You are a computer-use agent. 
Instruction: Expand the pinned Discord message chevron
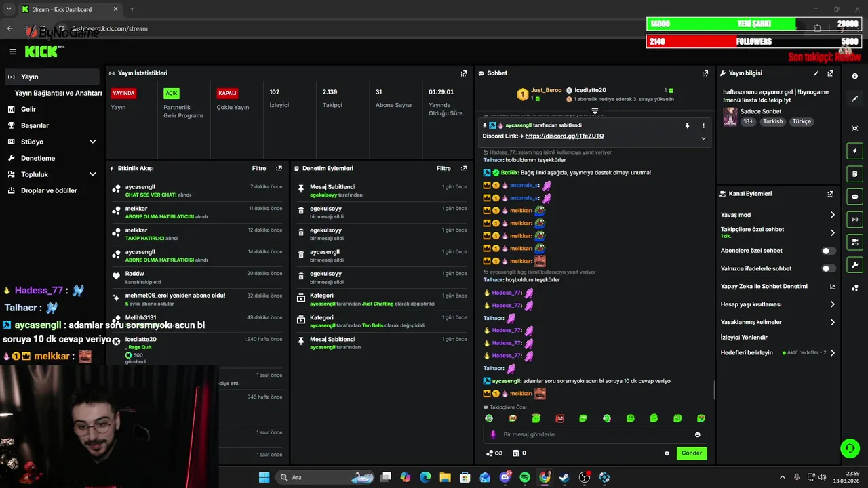pyautogui.click(x=703, y=138)
